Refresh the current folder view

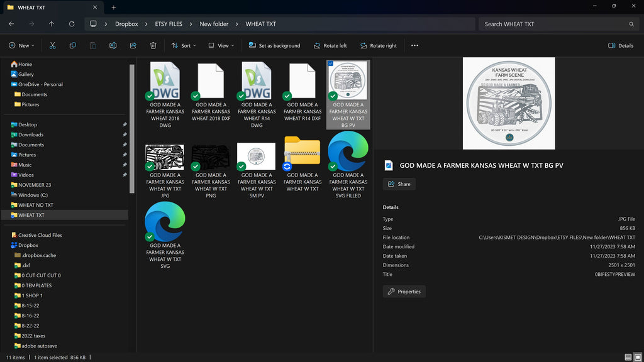coord(72,24)
